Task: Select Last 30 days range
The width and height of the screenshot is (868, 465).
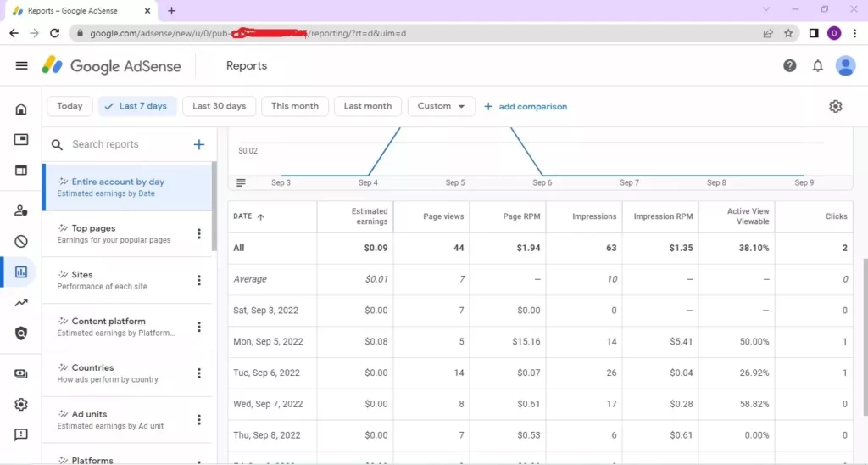Action: coord(220,106)
